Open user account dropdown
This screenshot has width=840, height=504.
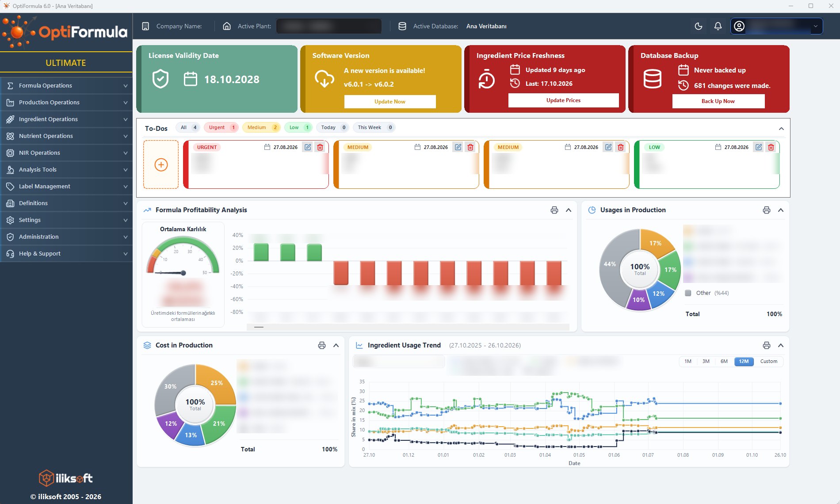(x=776, y=26)
